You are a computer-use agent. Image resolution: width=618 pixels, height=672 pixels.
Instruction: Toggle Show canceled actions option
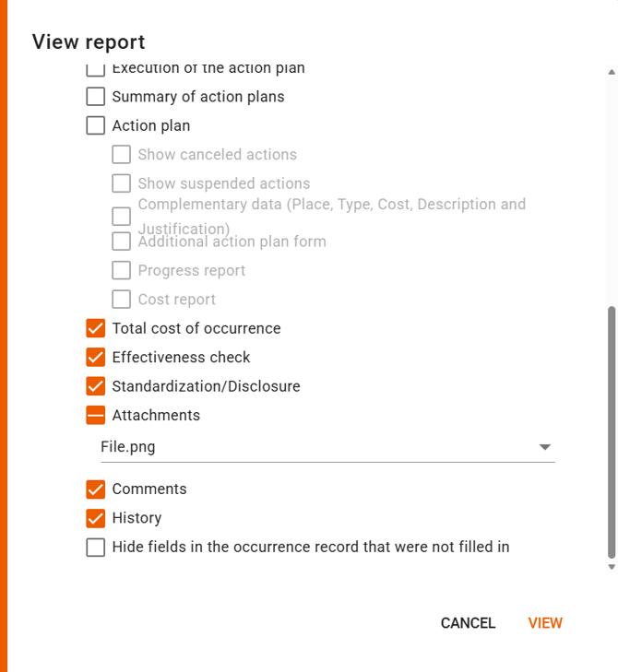[x=122, y=154]
